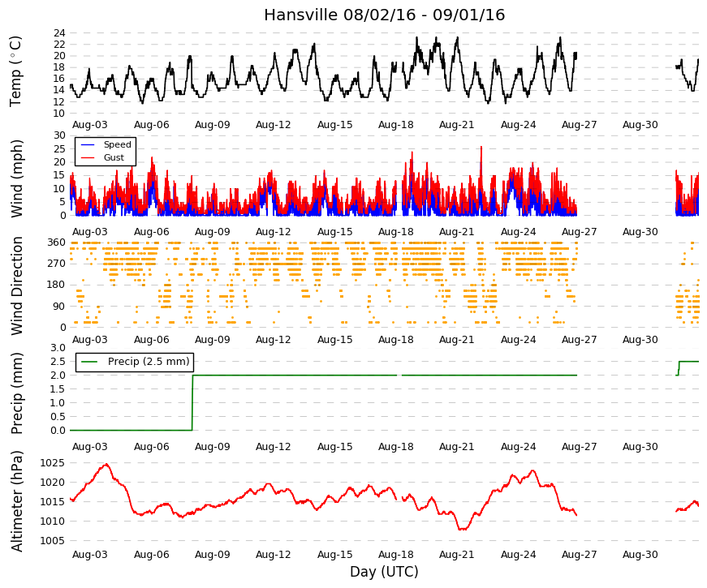The image size is (707, 588).
Task: Click the Wind (mph) axis label
Action: 16,178
